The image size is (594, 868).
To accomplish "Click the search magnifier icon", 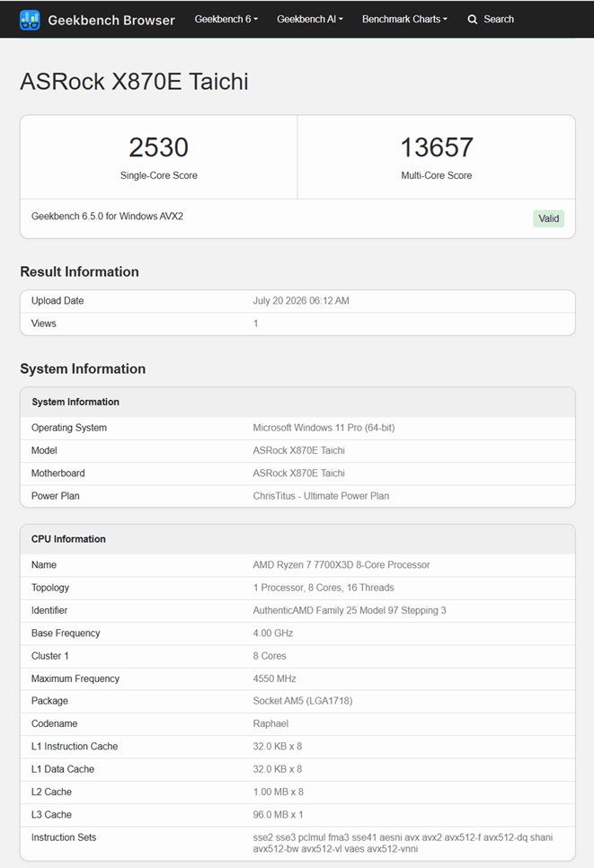I will coord(472,20).
